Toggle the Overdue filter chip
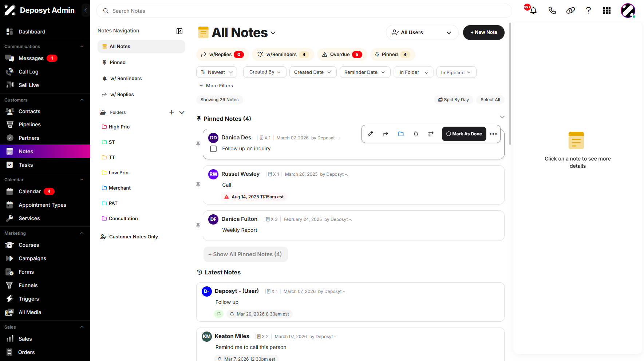Viewport: 644px width, 361px height. [342, 55]
